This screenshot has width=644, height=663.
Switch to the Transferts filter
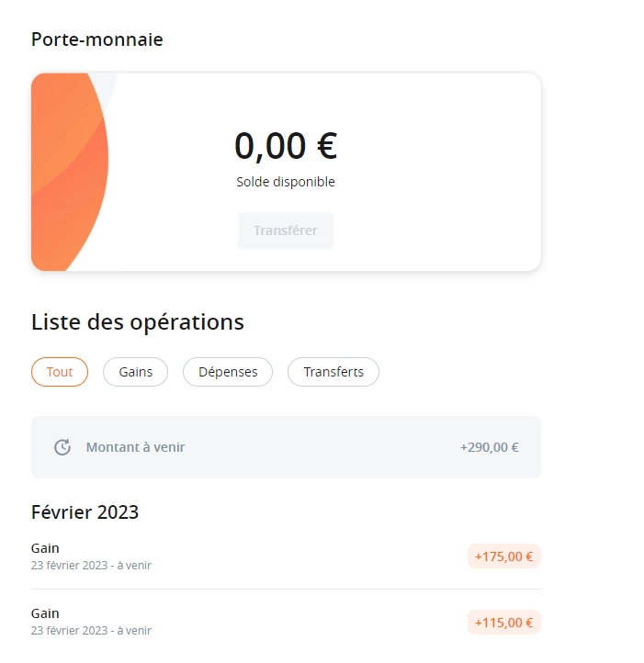click(x=333, y=372)
